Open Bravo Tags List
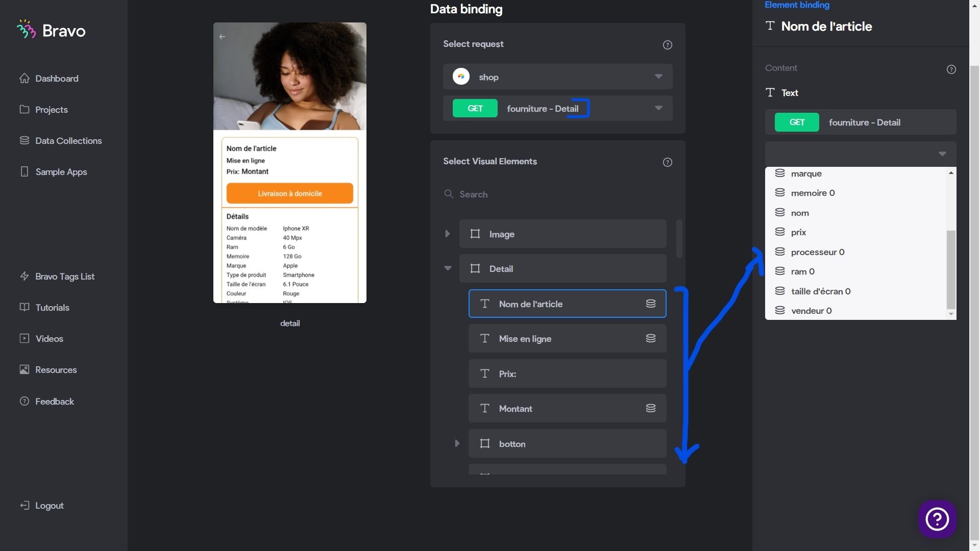 coord(57,277)
